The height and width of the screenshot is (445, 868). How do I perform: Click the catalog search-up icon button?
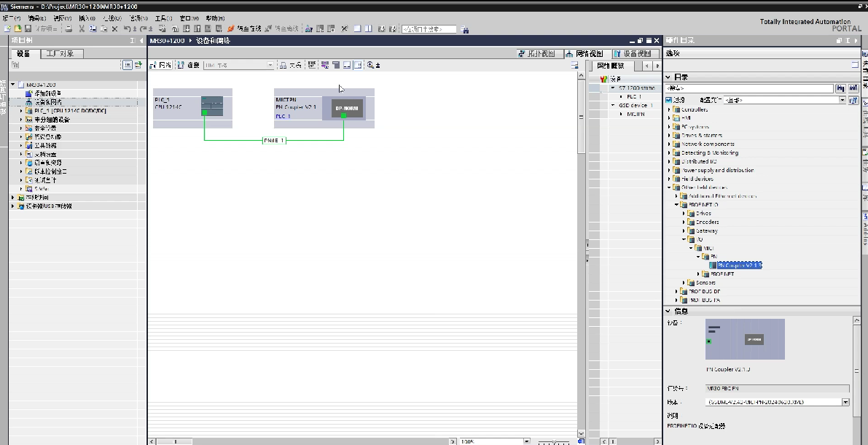click(853, 88)
